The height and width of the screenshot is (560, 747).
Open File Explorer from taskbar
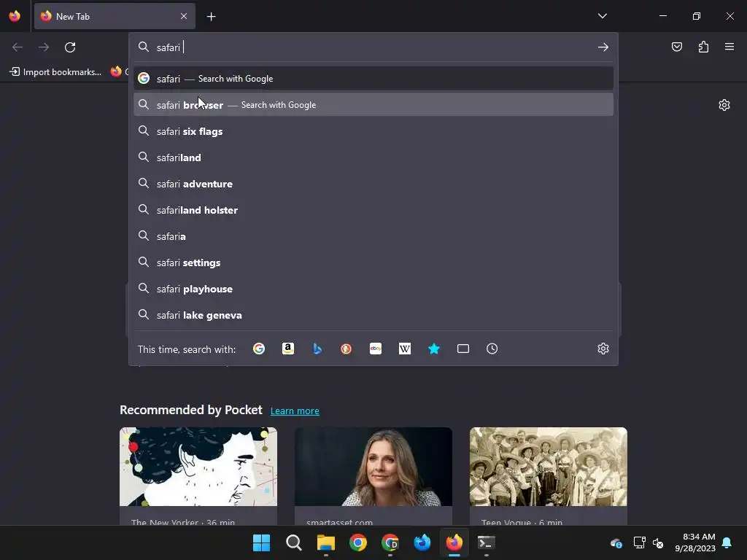click(326, 542)
